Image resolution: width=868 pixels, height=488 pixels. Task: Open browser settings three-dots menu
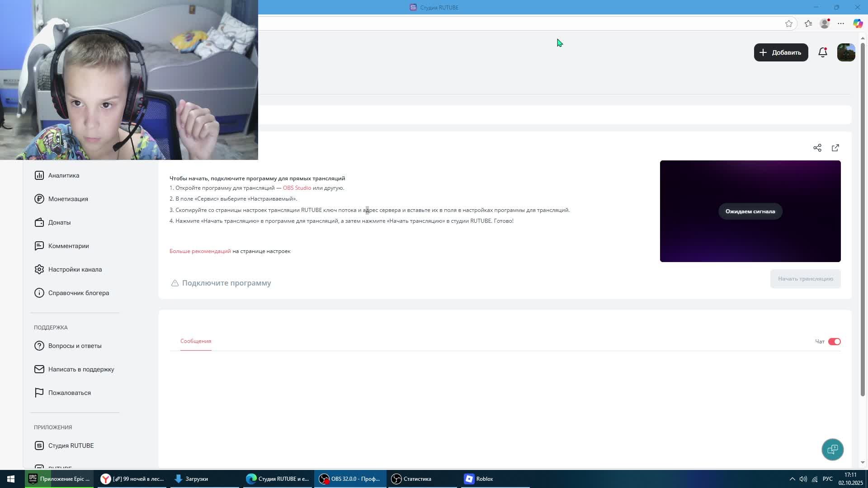840,24
